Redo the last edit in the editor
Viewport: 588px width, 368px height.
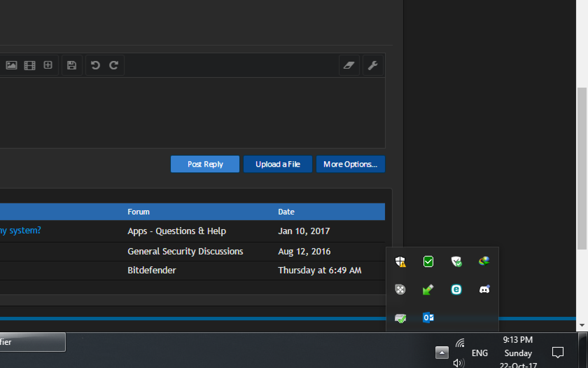point(114,65)
